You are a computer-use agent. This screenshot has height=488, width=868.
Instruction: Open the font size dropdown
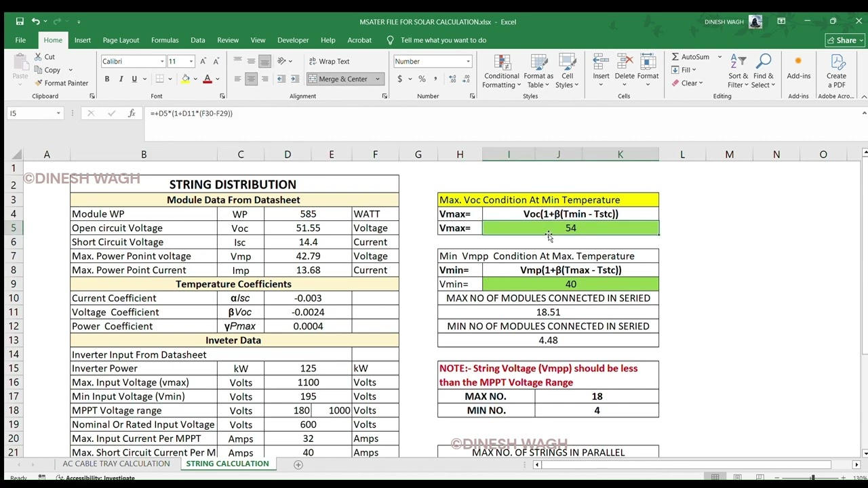point(191,61)
